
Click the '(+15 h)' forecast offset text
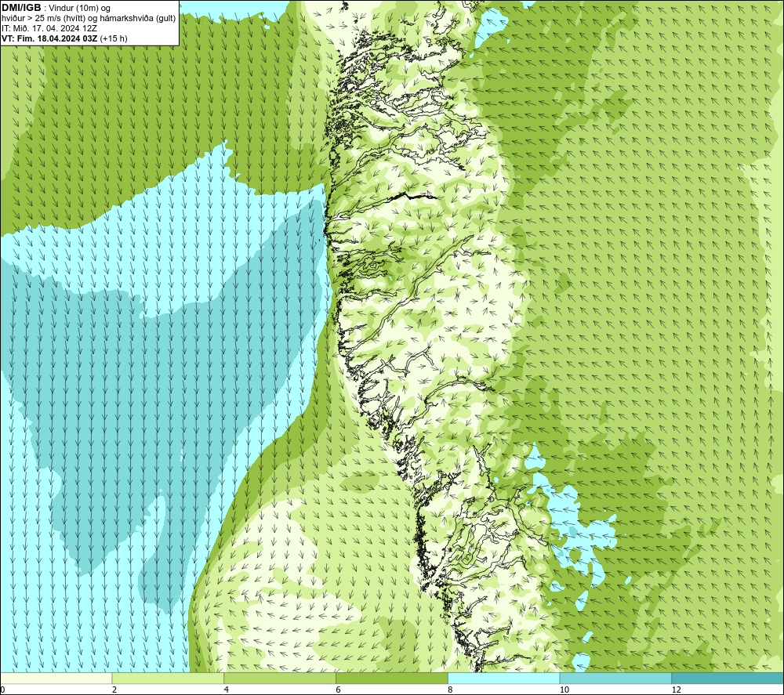coord(114,38)
